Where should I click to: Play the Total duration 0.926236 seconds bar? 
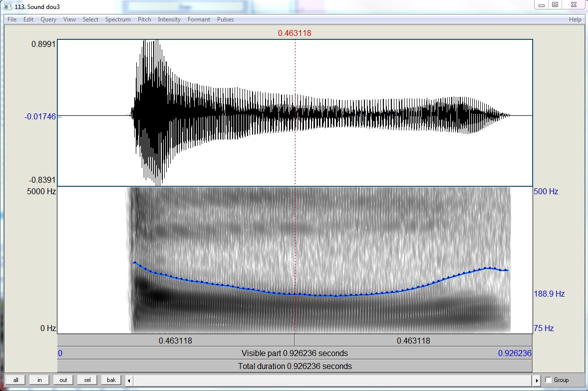coord(295,366)
